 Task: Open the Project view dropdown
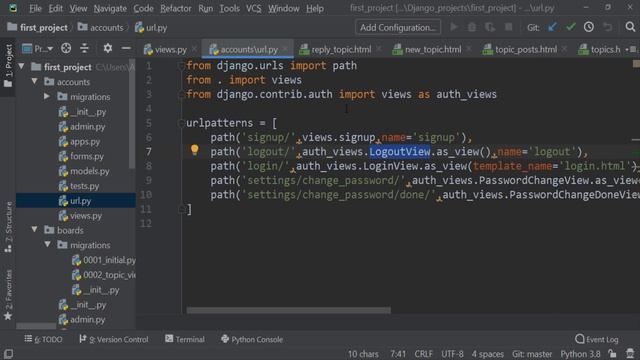pos(38,49)
